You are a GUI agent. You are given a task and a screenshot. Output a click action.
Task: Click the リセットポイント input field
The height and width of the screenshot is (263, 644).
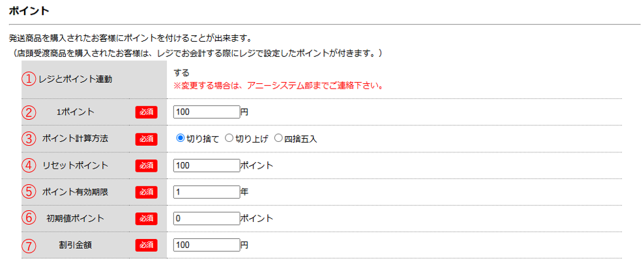(207, 165)
